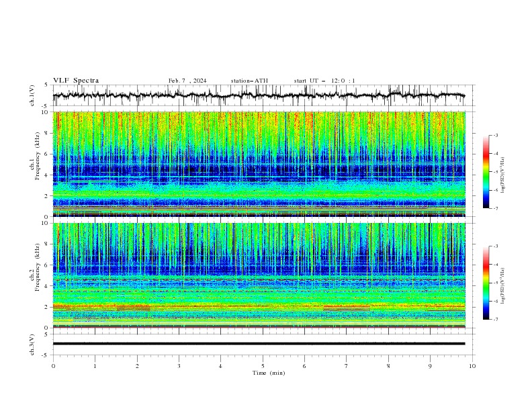532x411 pixels.
Task: Select the "start UT = 12: 0 : 1" text
Action: (x=324, y=81)
